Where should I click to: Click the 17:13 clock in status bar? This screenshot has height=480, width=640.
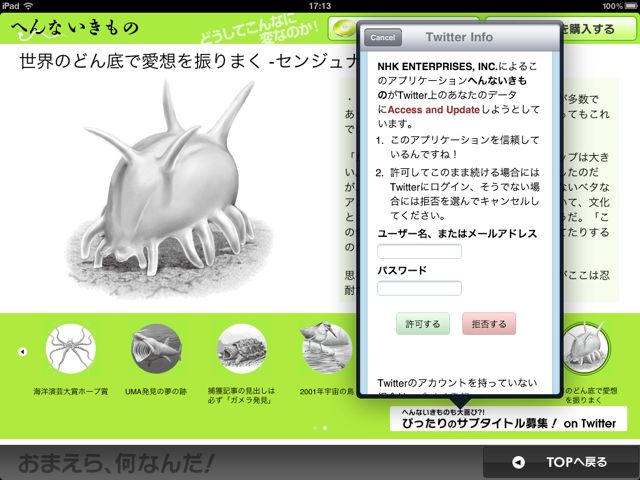(320, 6)
